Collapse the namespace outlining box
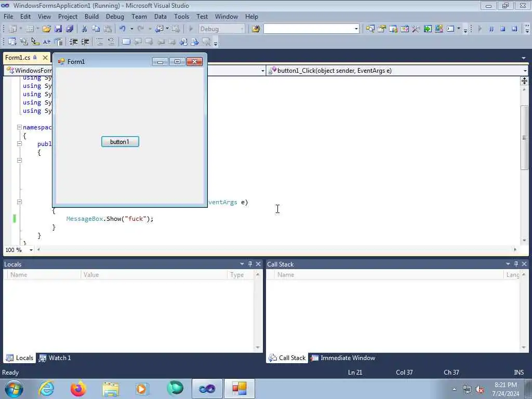Viewport: 532px width, 399px height. click(x=19, y=127)
